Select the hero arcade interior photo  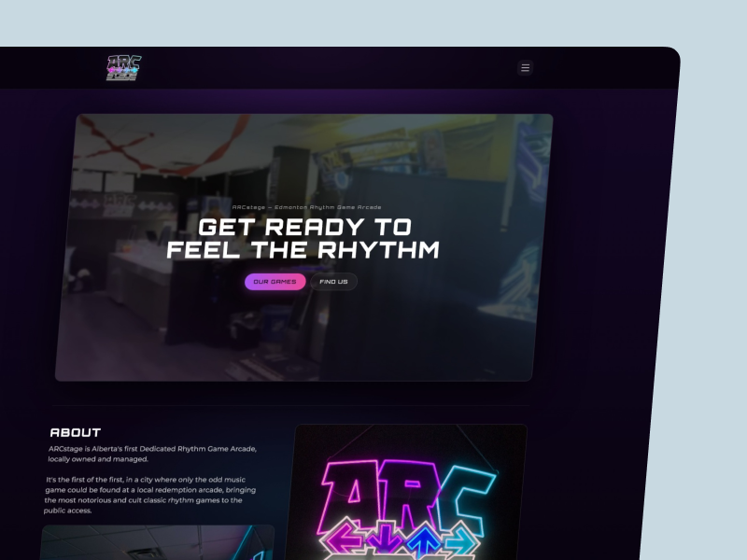[304, 247]
